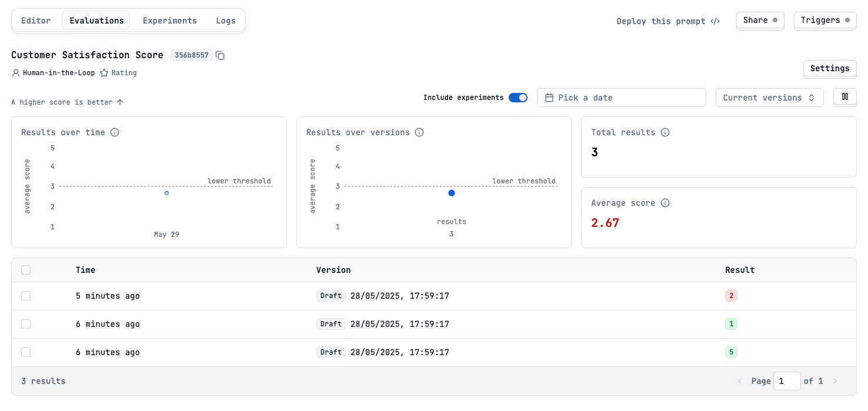Click the Human-in-the-Loop person icon
This screenshot has width=868, height=411.
[16, 73]
